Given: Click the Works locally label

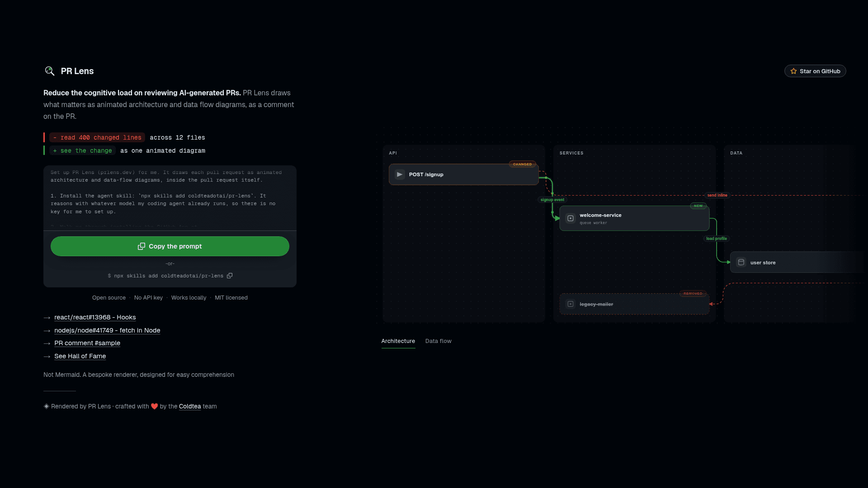Looking at the screenshot, I should point(189,298).
